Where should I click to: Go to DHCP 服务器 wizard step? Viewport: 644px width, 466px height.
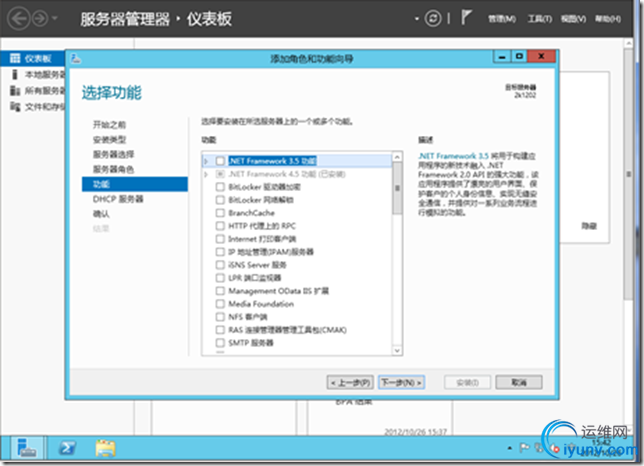(118, 199)
